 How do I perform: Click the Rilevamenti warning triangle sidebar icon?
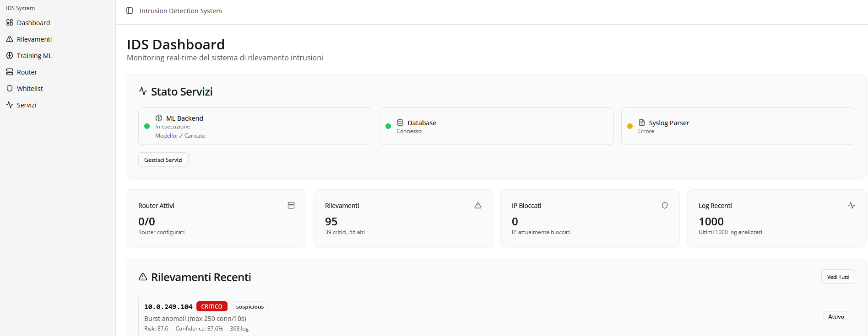point(10,39)
